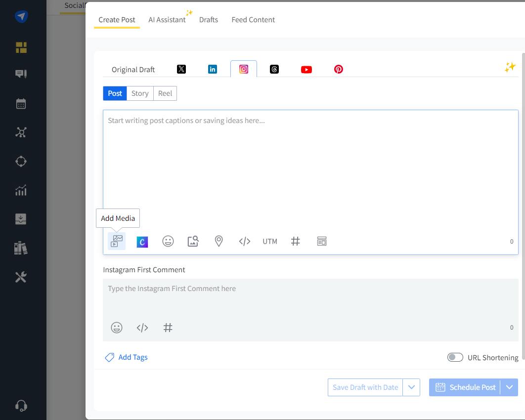Click the Add Tags link

coord(132,357)
